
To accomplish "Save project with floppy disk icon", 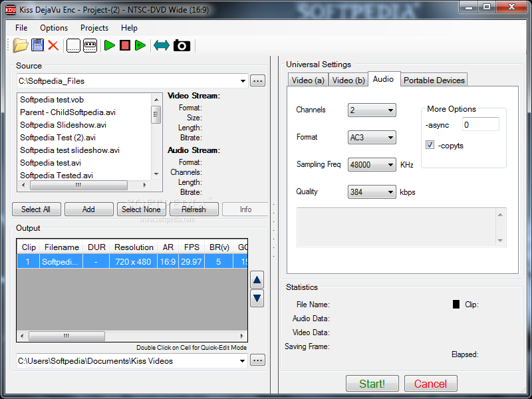I will pos(37,45).
